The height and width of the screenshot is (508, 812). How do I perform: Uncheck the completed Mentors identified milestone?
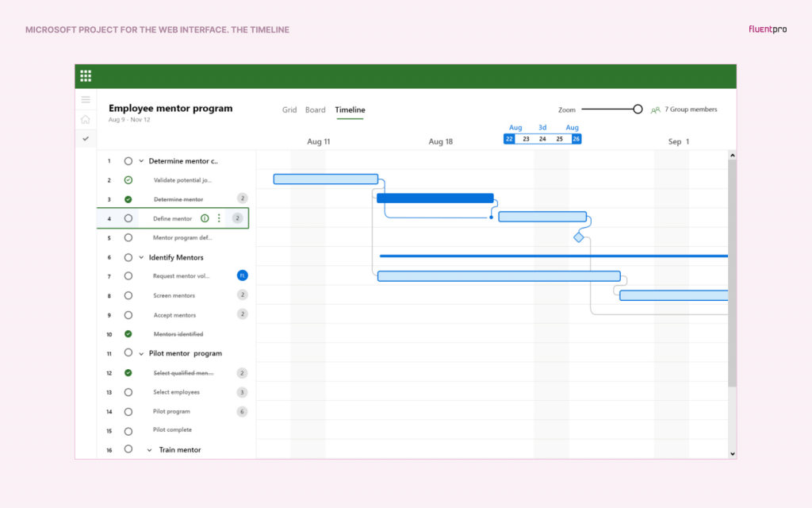128,334
